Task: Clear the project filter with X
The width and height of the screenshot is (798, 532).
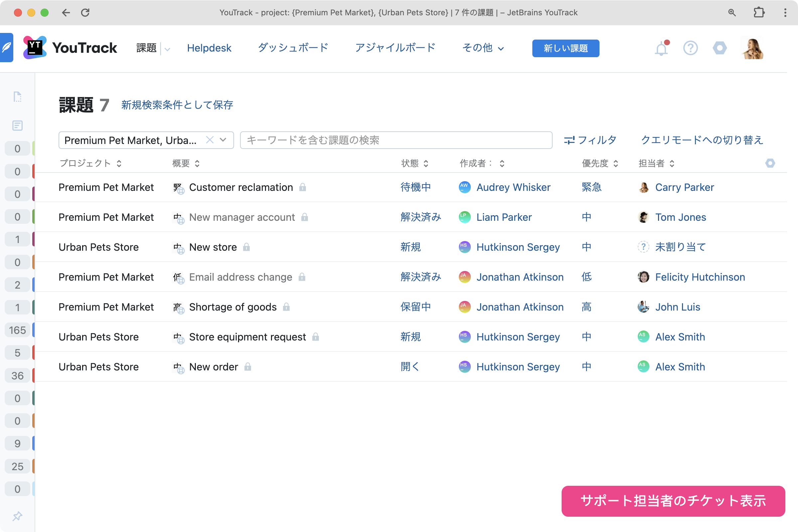Action: click(x=210, y=140)
